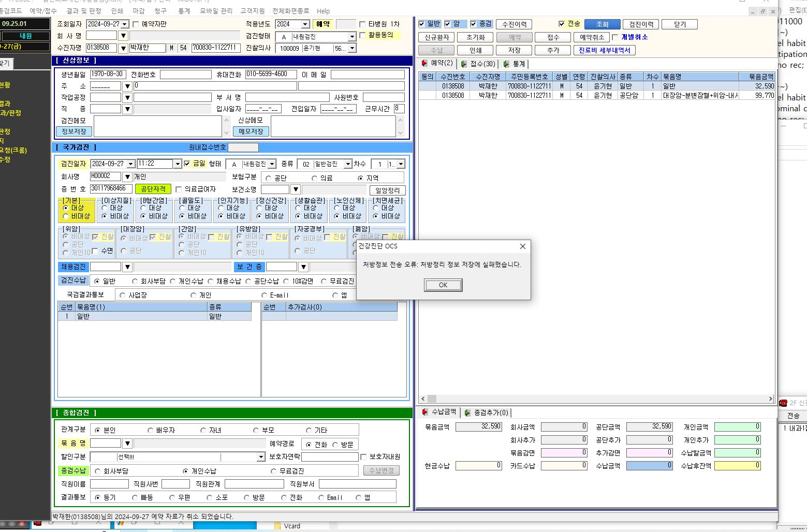This screenshot has width=807, height=532.
Task: Expand the 할인구분 선택 combo box
Action: coord(261,457)
